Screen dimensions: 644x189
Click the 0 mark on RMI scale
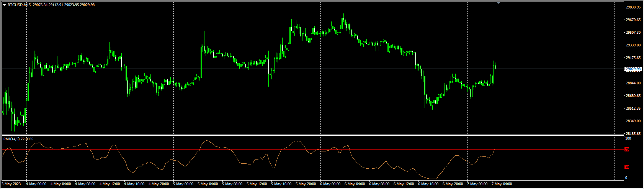626,178
